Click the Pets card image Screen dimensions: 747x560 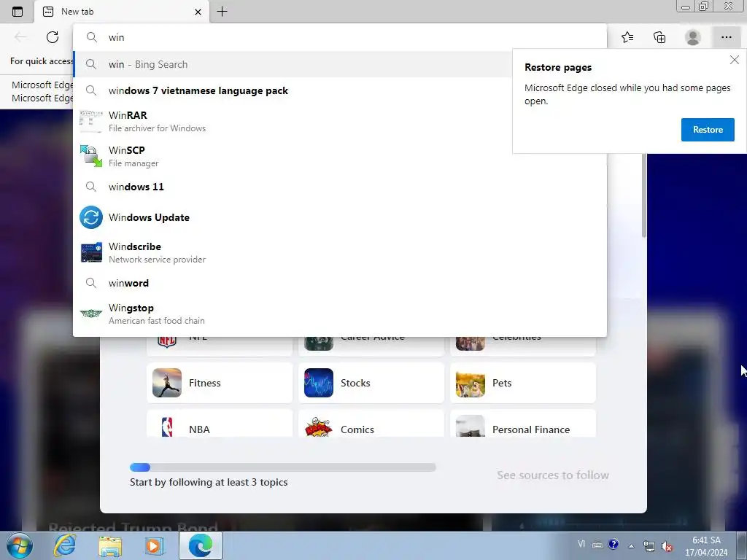(x=471, y=383)
